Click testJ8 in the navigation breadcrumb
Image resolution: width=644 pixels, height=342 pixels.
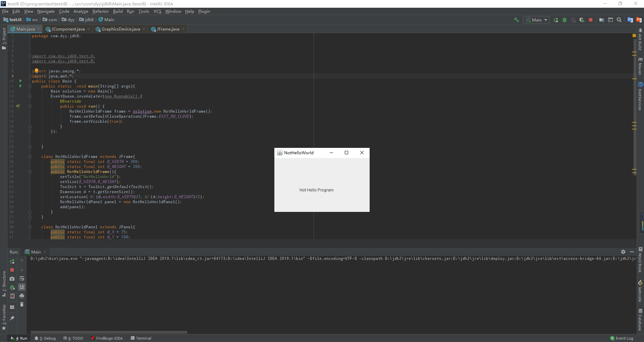[x=12, y=20]
